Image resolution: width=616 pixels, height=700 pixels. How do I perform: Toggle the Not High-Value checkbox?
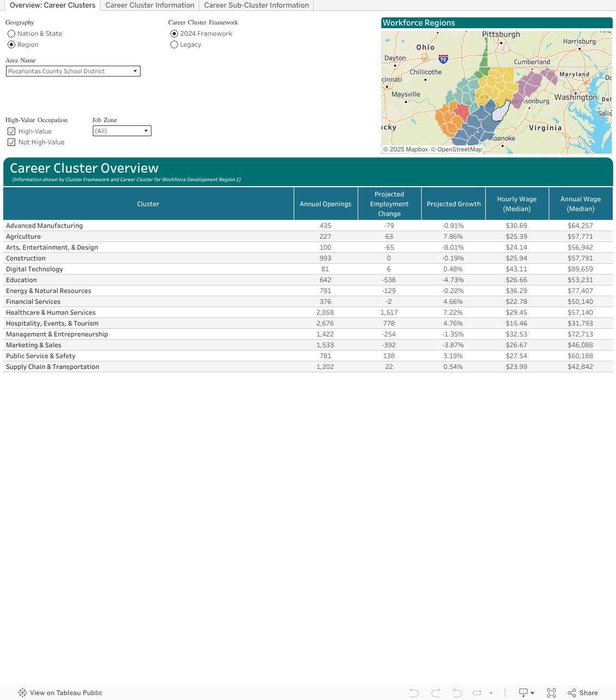(11, 142)
